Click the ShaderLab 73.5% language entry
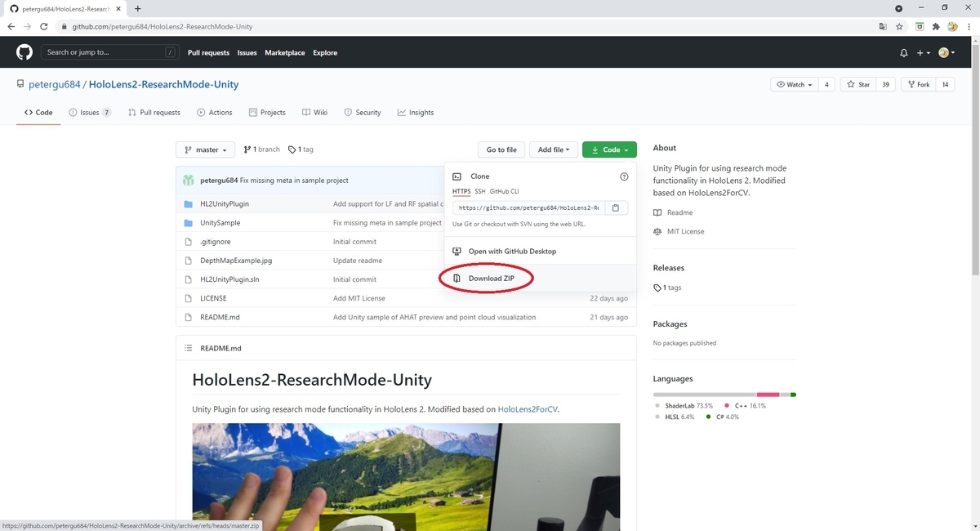This screenshot has width=980, height=531. click(x=684, y=405)
